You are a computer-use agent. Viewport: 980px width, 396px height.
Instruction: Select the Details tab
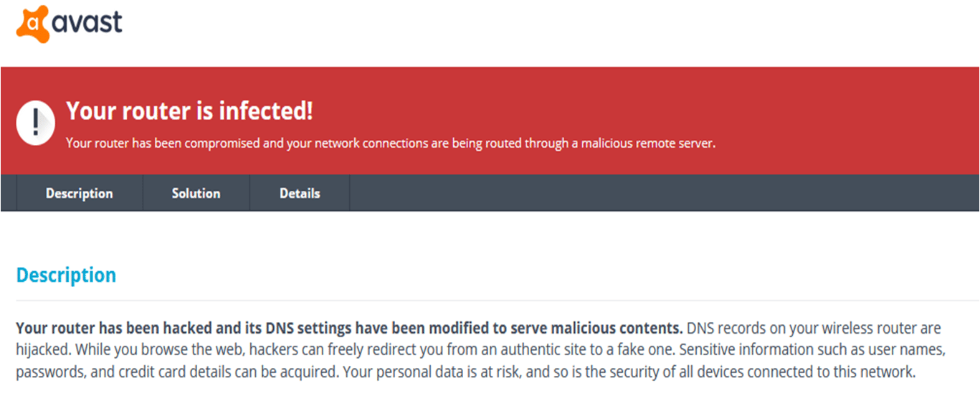tap(300, 193)
